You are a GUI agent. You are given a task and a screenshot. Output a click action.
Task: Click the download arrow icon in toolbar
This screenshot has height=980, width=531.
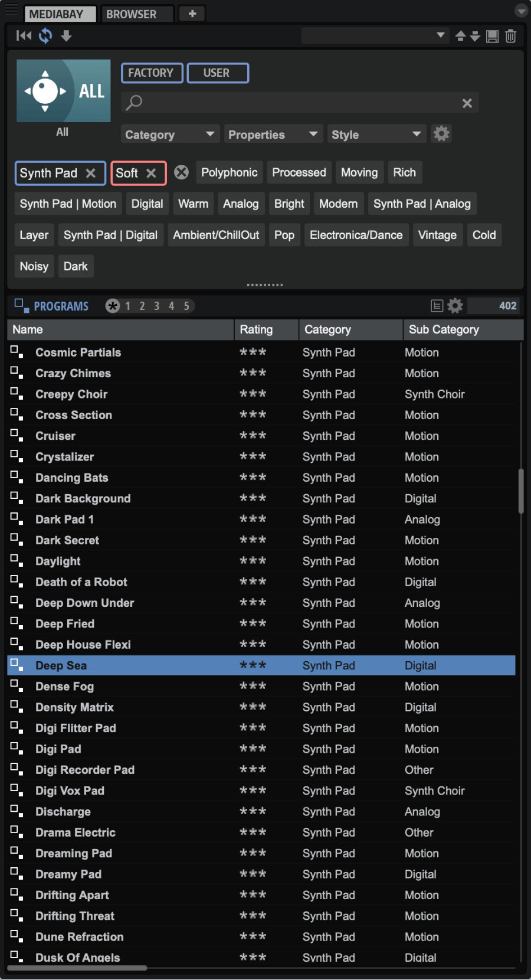click(66, 36)
